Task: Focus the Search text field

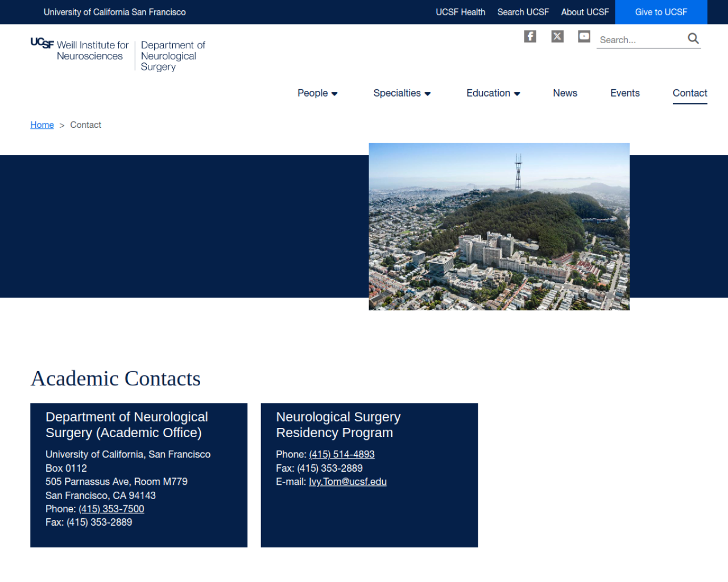Action: point(641,40)
